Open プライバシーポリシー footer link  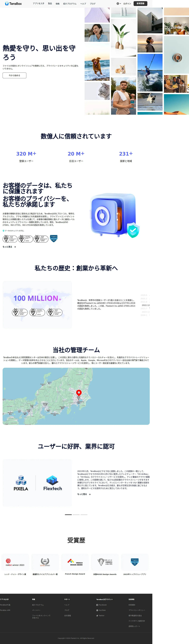pyautogui.click(x=137, y=610)
